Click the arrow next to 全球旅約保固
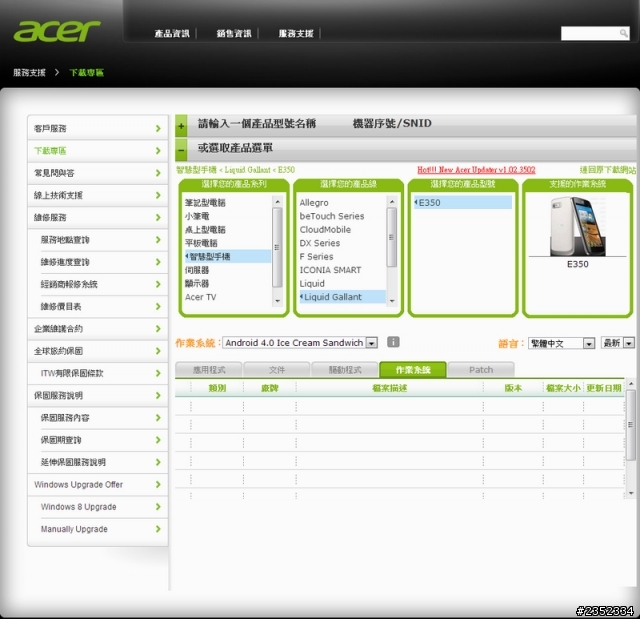This screenshot has height=619, width=640. (x=158, y=351)
